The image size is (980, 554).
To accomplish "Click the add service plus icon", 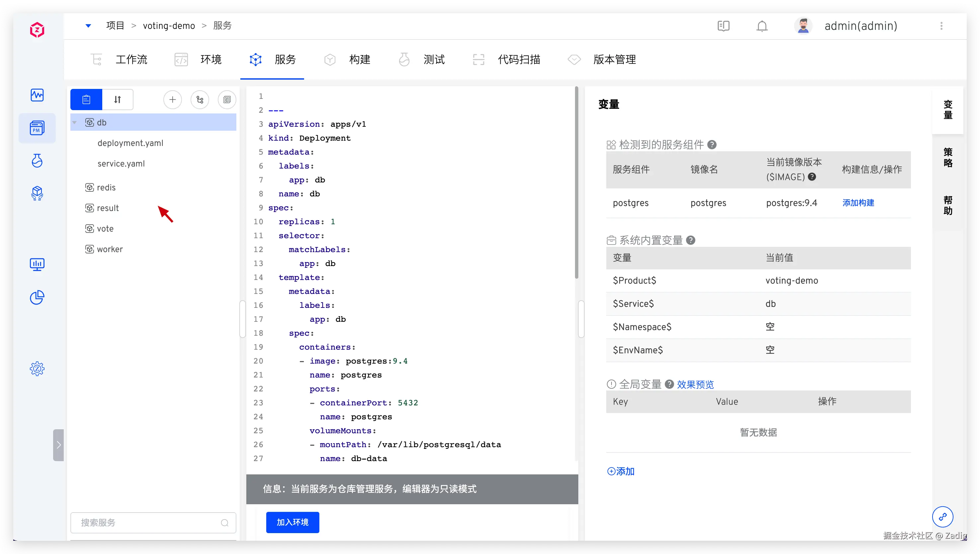I will [x=173, y=100].
